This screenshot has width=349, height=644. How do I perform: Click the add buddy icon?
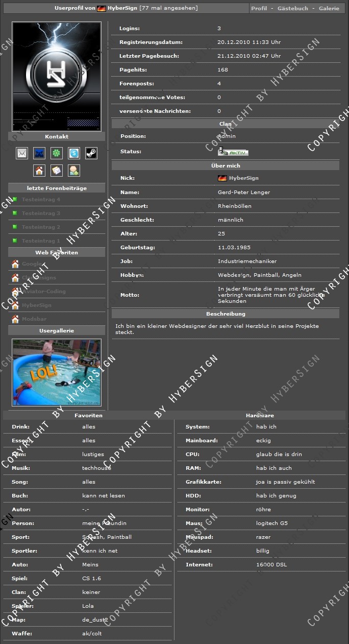74,171
